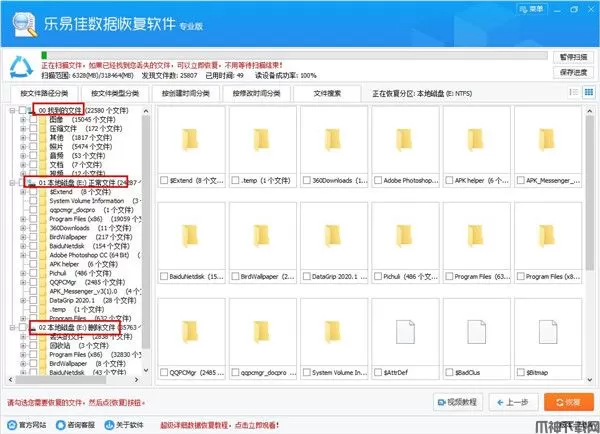
Task: Open the 咨询客服 customer service icon
Action: point(60,425)
